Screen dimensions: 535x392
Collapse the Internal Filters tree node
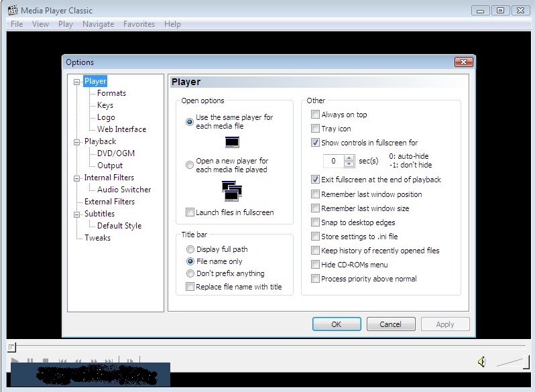coord(77,178)
